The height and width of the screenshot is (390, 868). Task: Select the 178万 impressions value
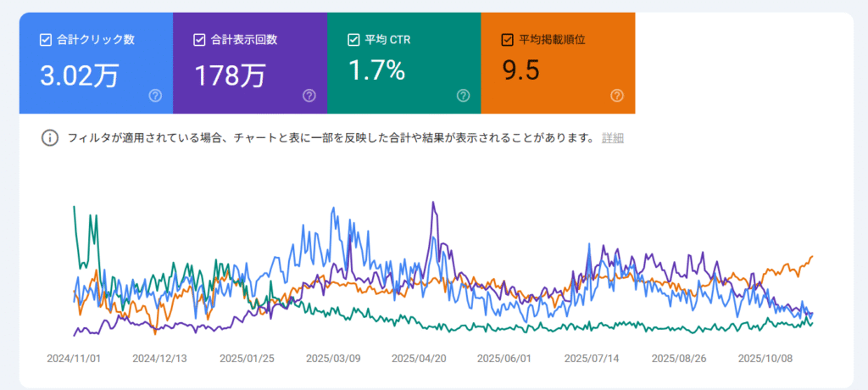pyautogui.click(x=231, y=75)
